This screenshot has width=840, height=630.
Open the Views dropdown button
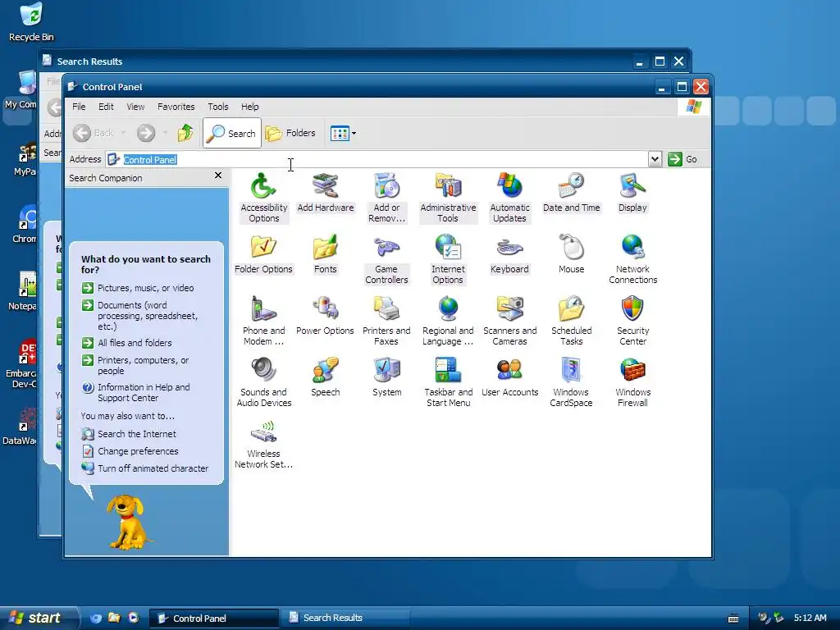[343, 133]
